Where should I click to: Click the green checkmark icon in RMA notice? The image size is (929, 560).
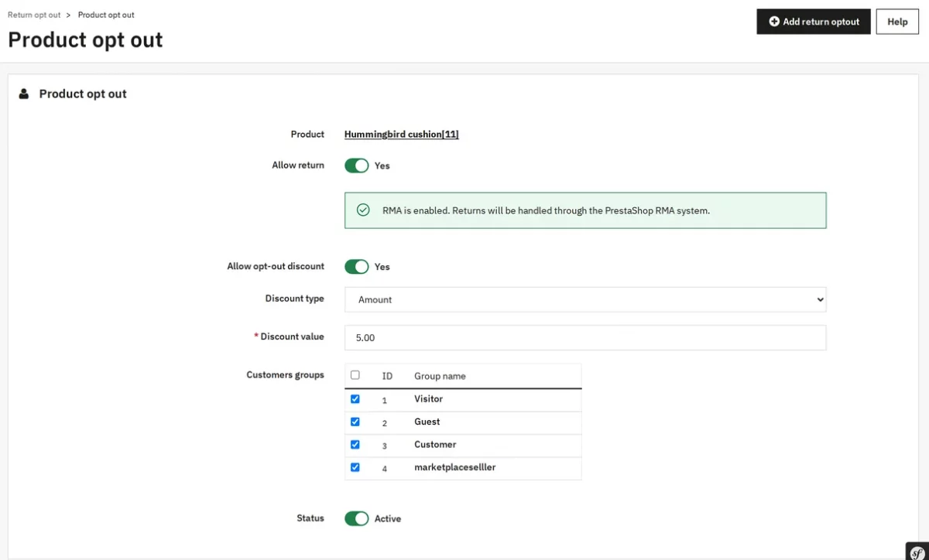[363, 210]
